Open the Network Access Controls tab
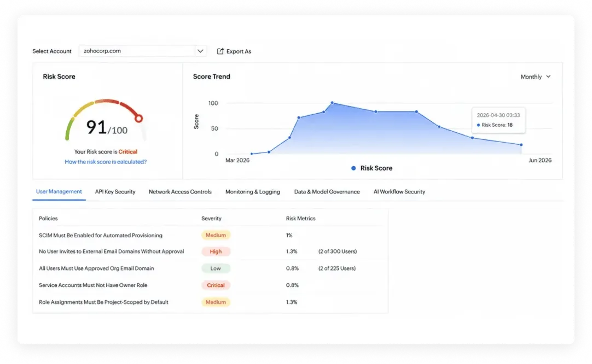The image size is (592, 364). tap(180, 192)
